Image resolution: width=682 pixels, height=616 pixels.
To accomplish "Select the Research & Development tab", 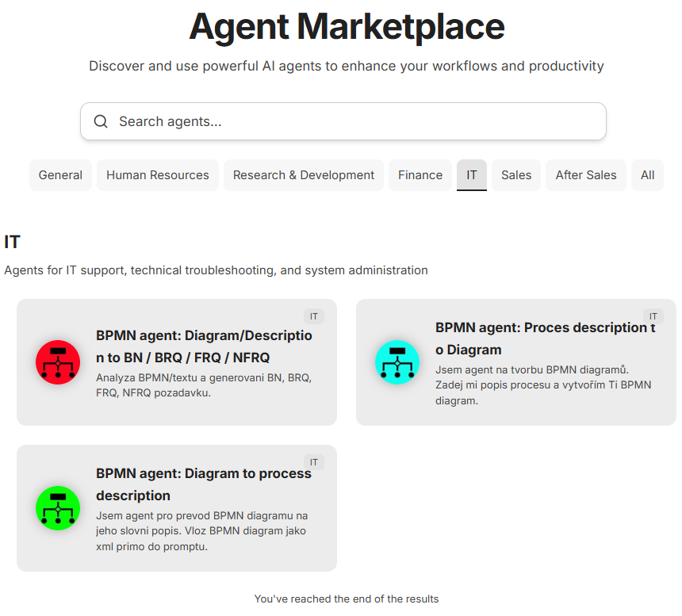I will tap(304, 175).
